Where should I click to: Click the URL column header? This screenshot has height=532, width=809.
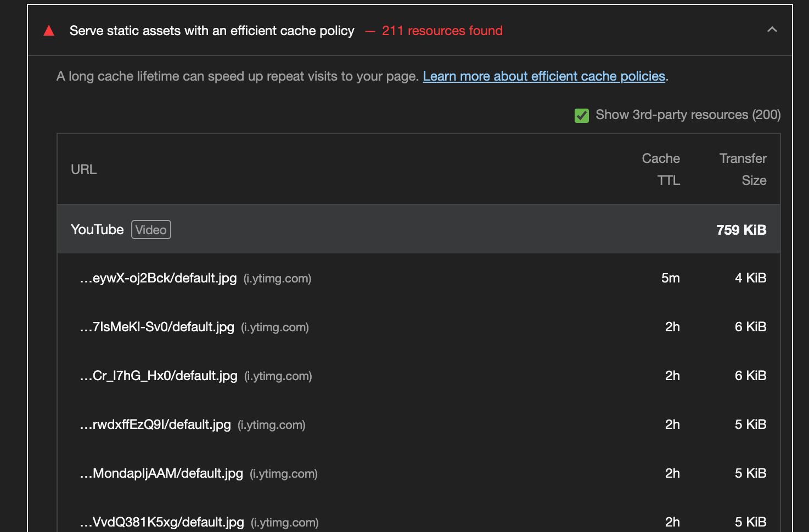(x=83, y=169)
